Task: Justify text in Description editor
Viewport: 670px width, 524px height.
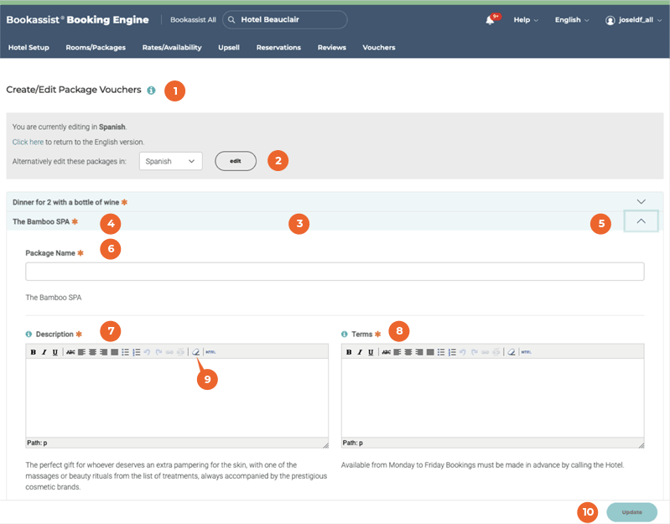Action: pos(114,352)
